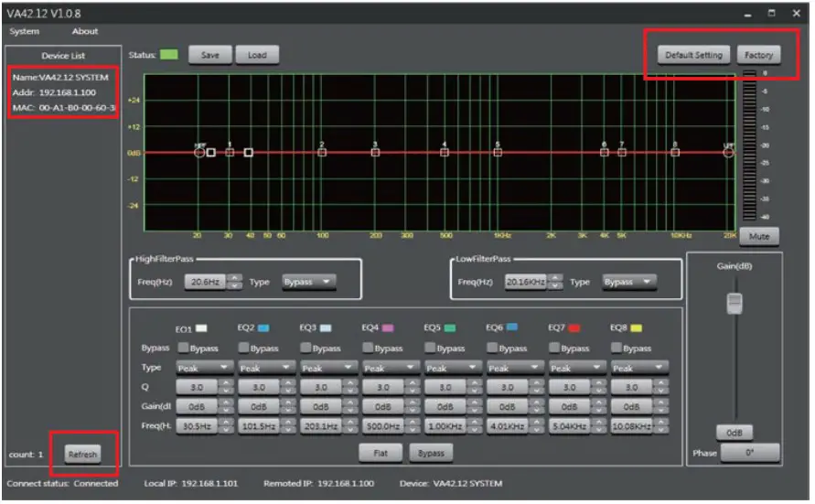The height and width of the screenshot is (504, 815).
Task: Open the System menu
Action: [24, 31]
